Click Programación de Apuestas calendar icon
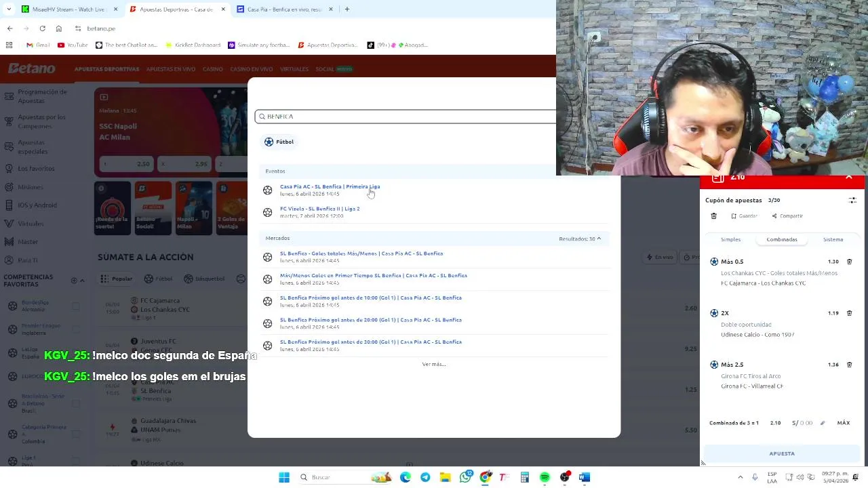The image size is (868, 488). click(x=9, y=98)
